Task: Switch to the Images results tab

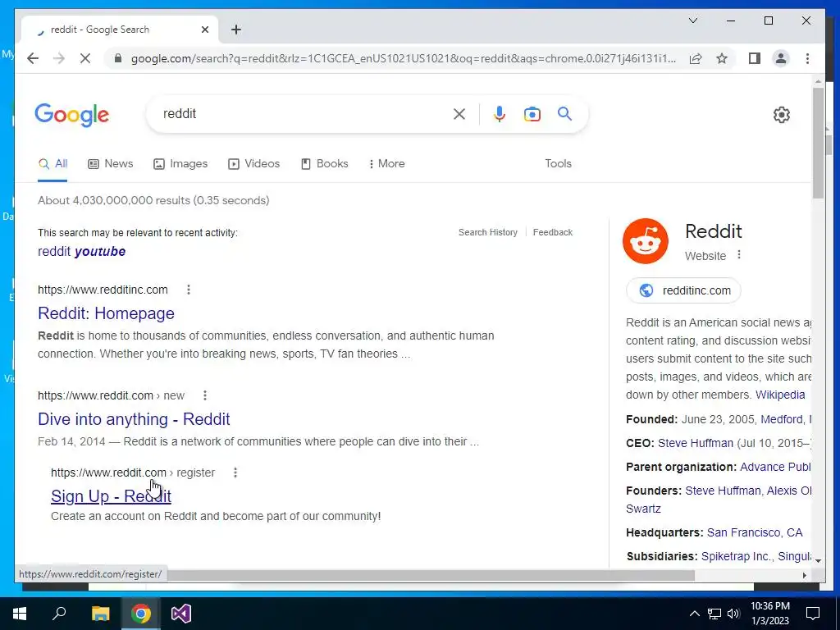Action: 180,163
